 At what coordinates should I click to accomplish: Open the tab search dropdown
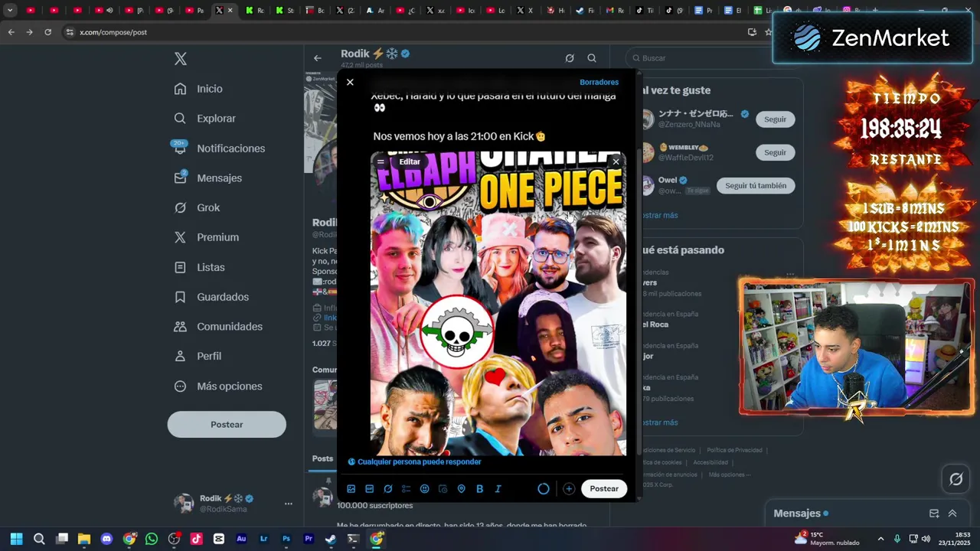10,11
